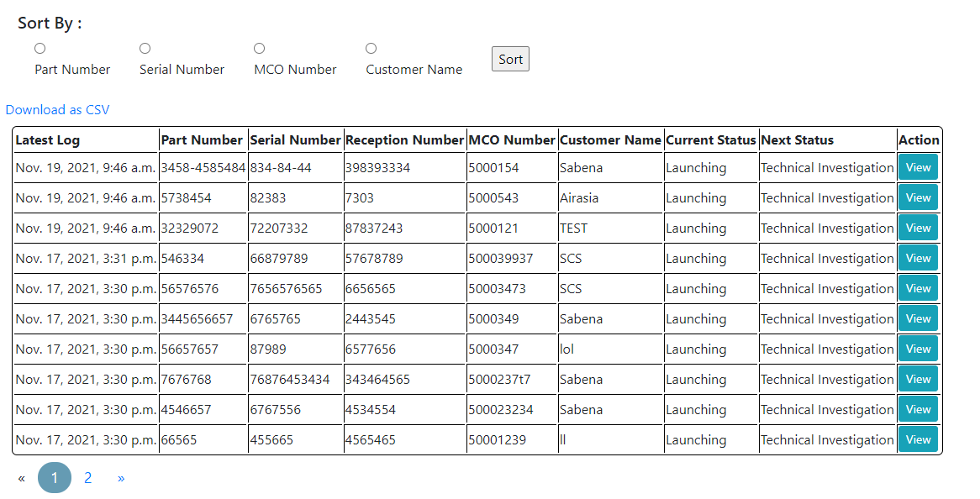Open View for the TEST customer row

coord(918,228)
